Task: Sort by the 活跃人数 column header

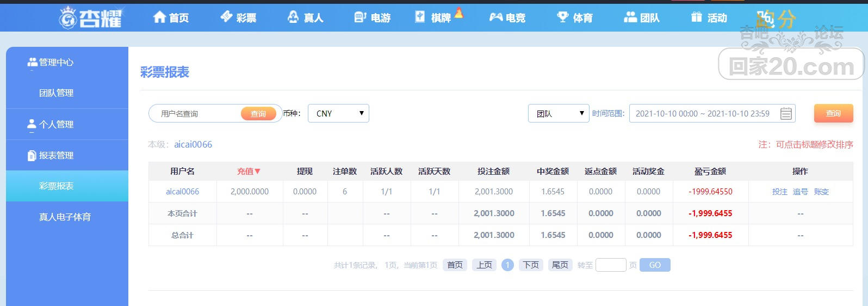Action: click(386, 171)
